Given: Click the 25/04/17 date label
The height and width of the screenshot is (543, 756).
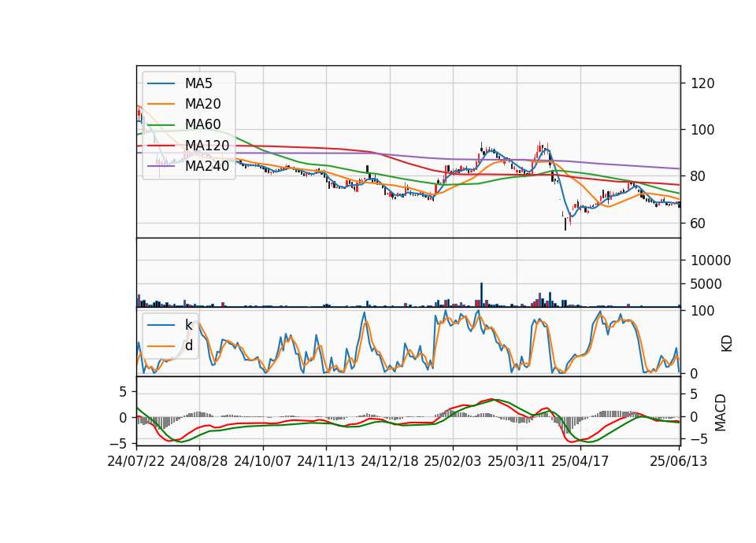Looking at the screenshot, I should pyautogui.click(x=580, y=461).
